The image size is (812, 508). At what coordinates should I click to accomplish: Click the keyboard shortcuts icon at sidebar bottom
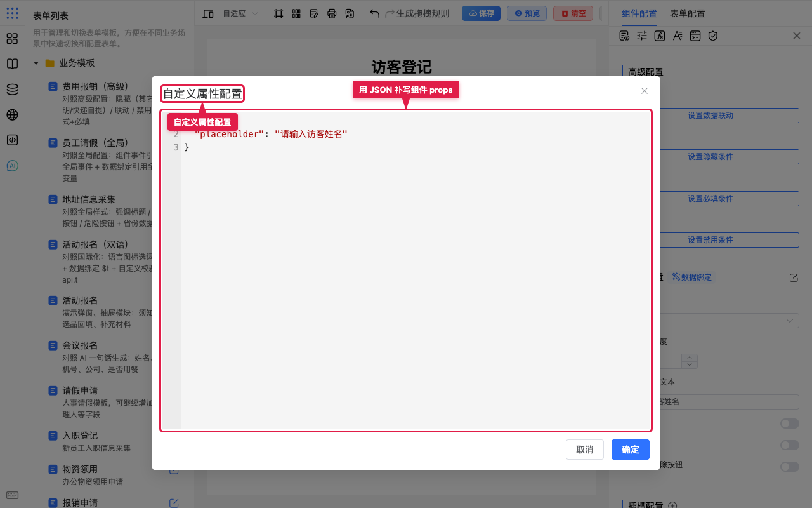click(12, 495)
